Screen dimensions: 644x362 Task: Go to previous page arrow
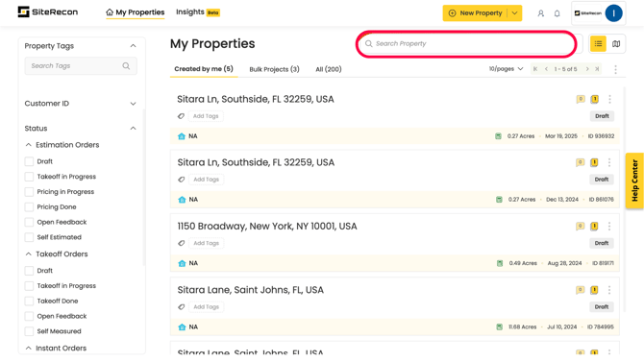pyautogui.click(x=546, y=69)
